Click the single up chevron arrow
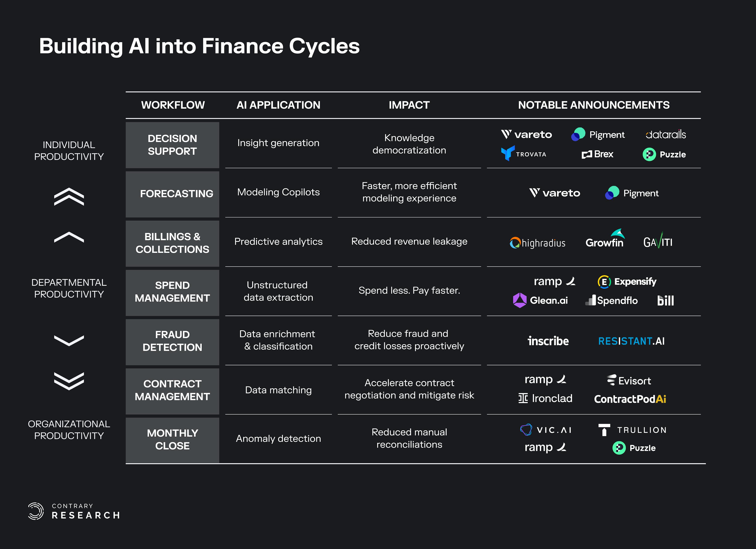This screenshot has width=756, height=549. coord(69,237)
